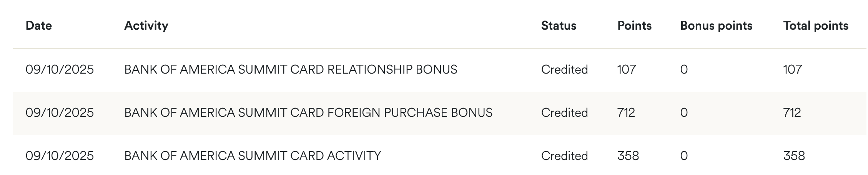Sort by the Activity column header
Viewport: 868px width, 175px height.
click(x=146, y=26)
